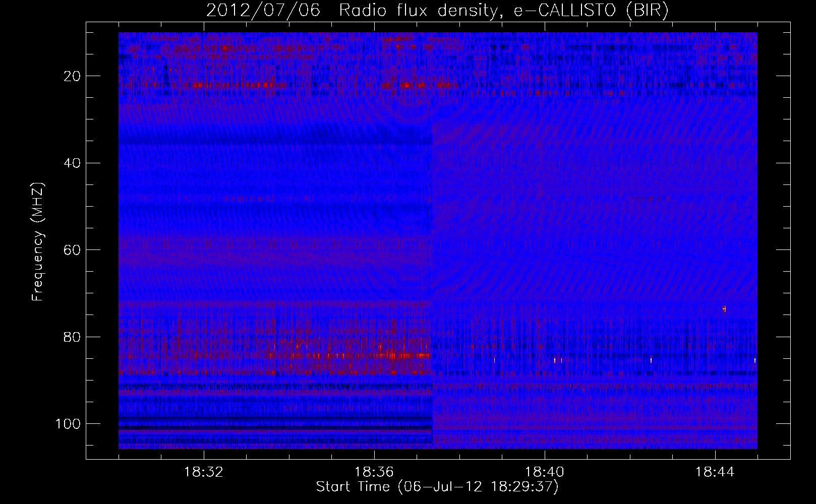Click the 18:44 time tick label
This screenshot has height=504, width=816.
(x=715, y=472)
